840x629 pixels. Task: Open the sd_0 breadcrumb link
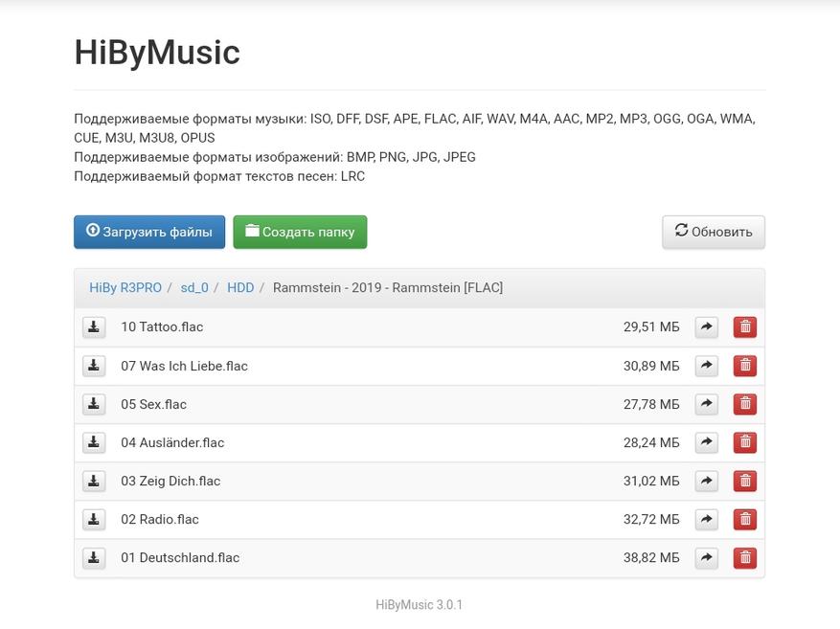(x=194, y=287)
